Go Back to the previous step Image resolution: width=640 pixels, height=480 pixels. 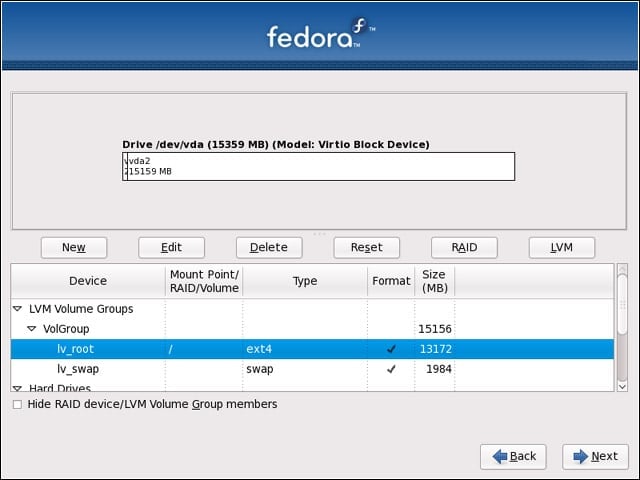click(x=513, y=456)
